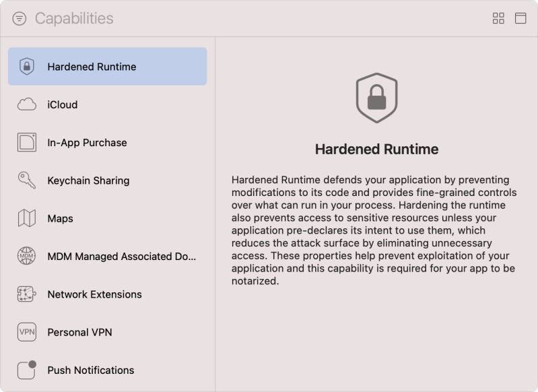Select In-App Purchase capability
This screenshot has width=538, height=392.
(x=107, y=142)
